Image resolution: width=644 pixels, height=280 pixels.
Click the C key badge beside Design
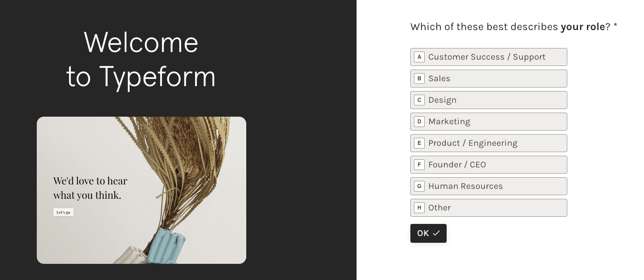(x=419, y=100)
